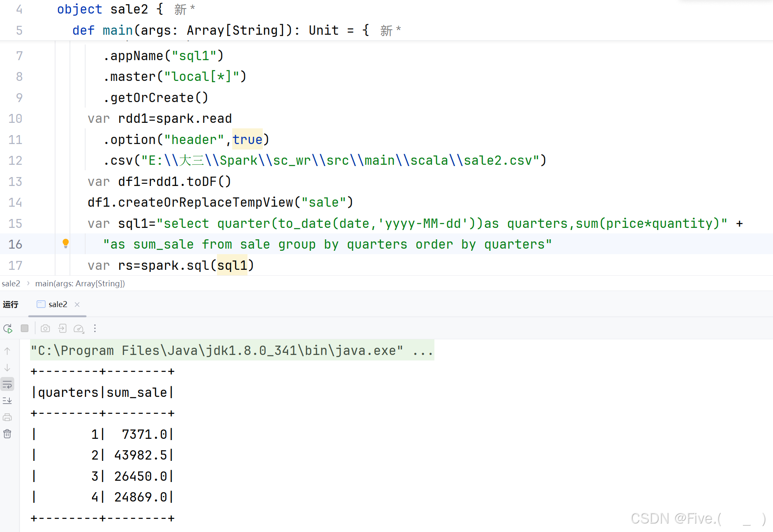
Task: Close the sale2 run tab
Action: pos(77,305)
